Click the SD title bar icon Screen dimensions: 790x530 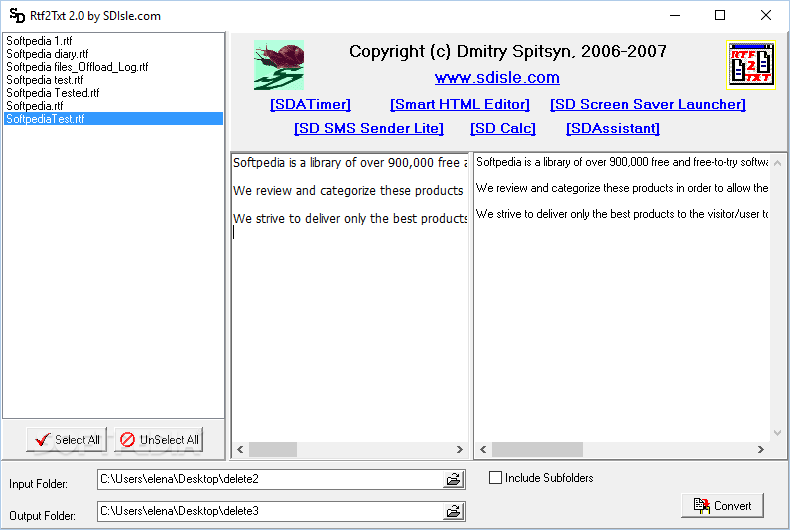(x=17, y=16)
